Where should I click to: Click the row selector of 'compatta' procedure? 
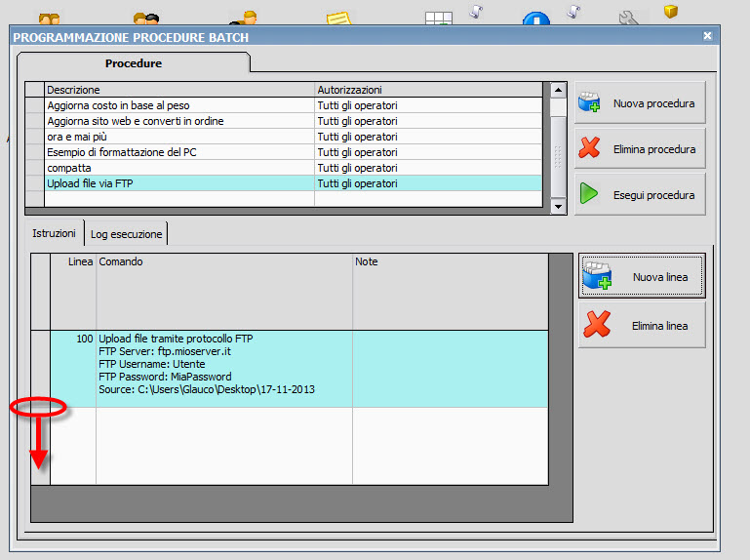click(x=35, y=168)
